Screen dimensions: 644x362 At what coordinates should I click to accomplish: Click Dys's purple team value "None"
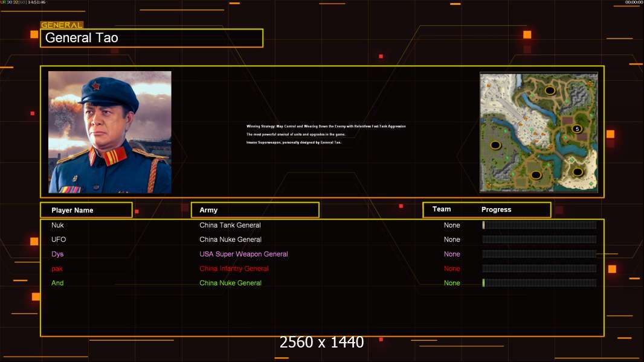[x=452, y=254]
